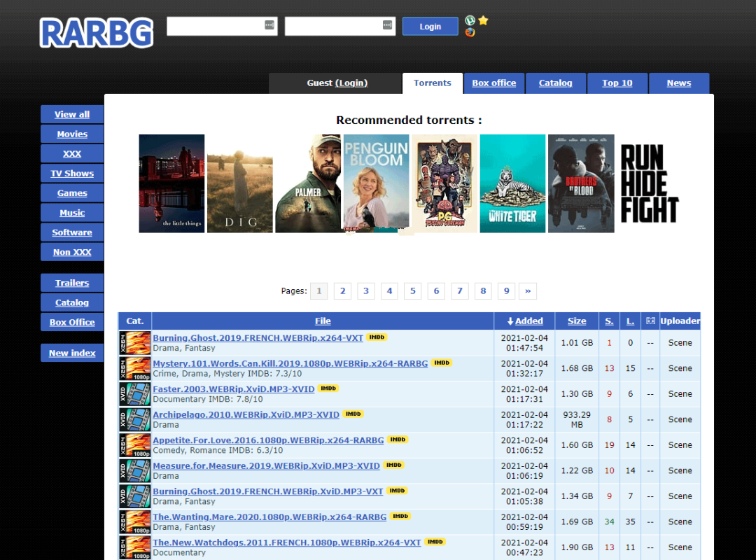Go to page 5 of results
This screenshot has height=560, width=756.
[x=413, y=291]
